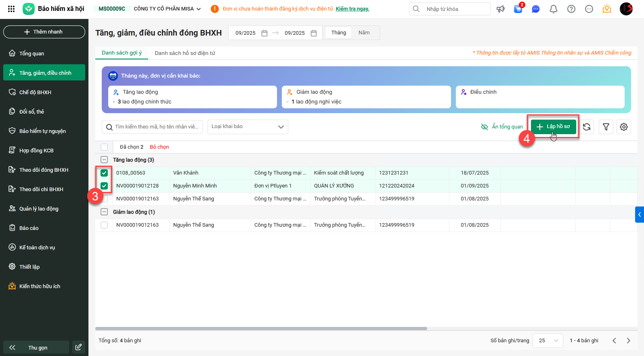Open table settings gear icon
The height and width of the screenshot is (356, 644).
[x=623, y=127]
